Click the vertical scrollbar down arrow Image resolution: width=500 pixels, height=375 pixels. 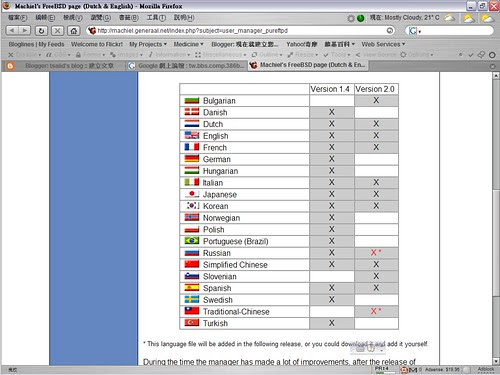[x=496, y=361]
